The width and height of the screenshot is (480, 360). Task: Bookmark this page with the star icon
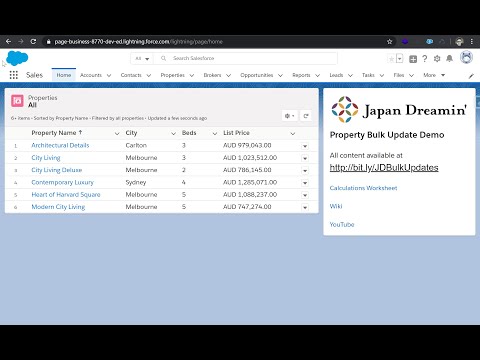[389, 42]
